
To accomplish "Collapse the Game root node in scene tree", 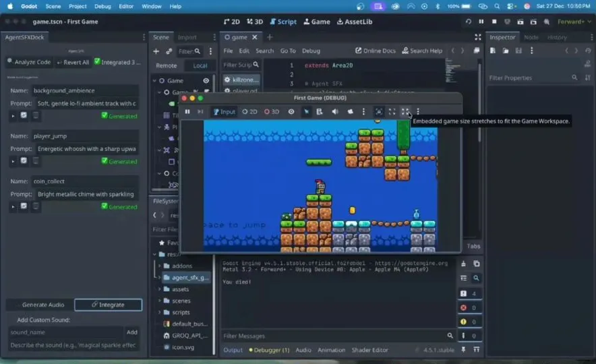I will click(154, 80).
